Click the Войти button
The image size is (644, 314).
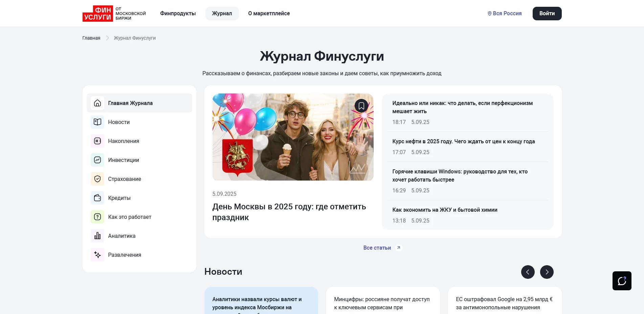(x=547, y=13)
